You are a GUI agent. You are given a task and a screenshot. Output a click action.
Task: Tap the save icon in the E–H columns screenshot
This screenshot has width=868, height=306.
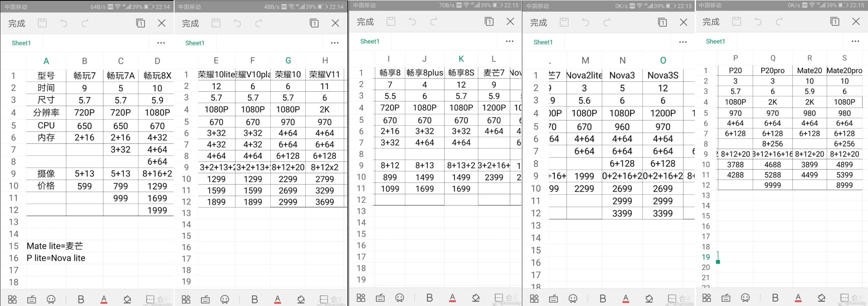[x=216, y=23]
